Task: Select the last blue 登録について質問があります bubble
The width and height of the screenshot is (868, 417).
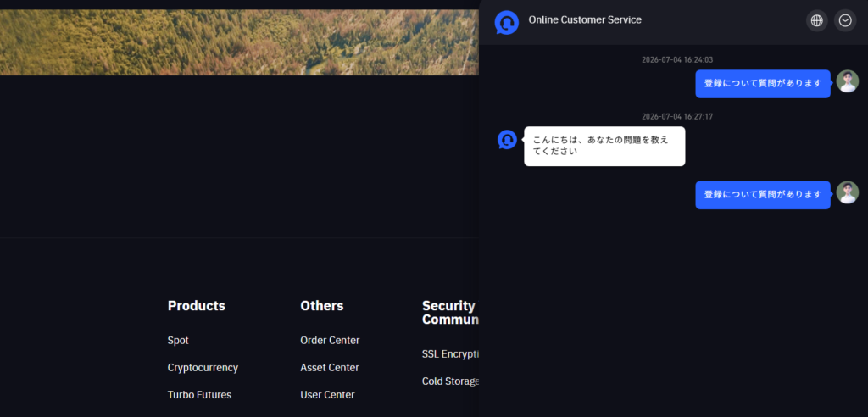Action: pyautogui.click(x=763, y=195)
